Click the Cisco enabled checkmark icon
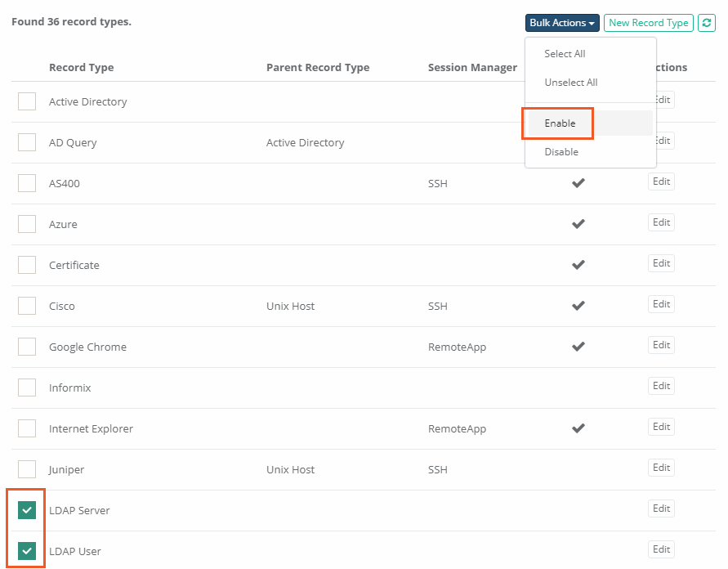The height and width of the screenshot is (569, 728). tap(578, 306)
